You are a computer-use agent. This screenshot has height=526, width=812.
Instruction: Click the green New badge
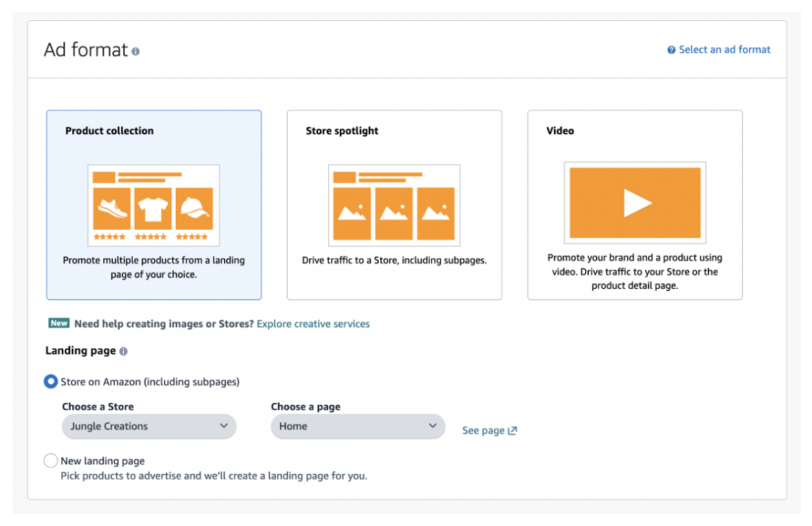coord(59,323)
